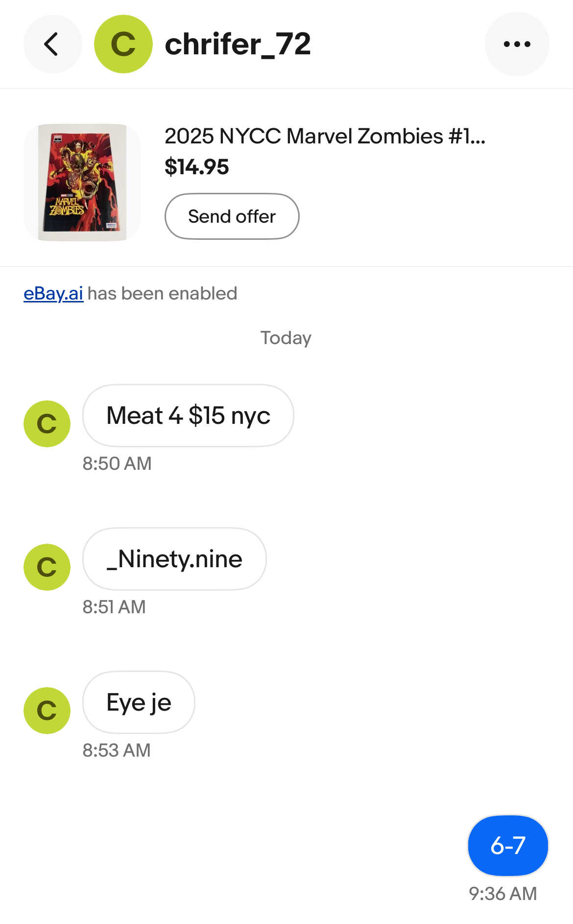
Task: Select the sent "6-7" message bubble
Action: point(508,846)
